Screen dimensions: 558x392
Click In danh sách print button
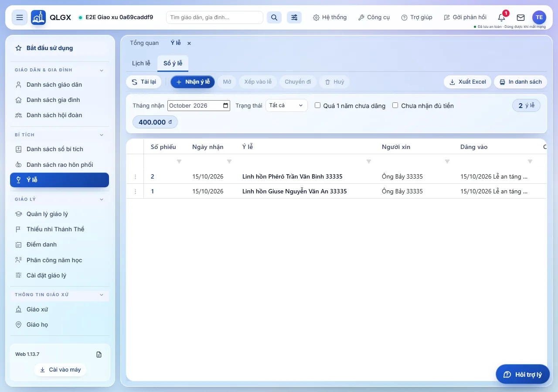point(521,82)
